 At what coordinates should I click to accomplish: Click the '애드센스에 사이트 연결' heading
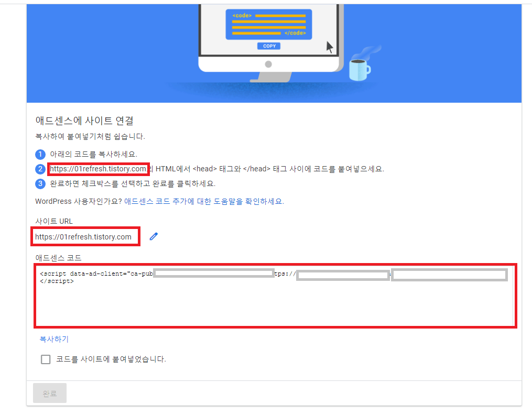[x=84, y=121]
